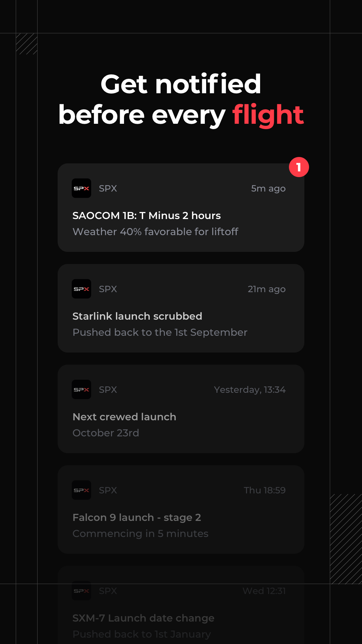Viewport: 362px width, 644px height.
Task: Tap the red notification badge showing 1
Action: click(299, 167)
